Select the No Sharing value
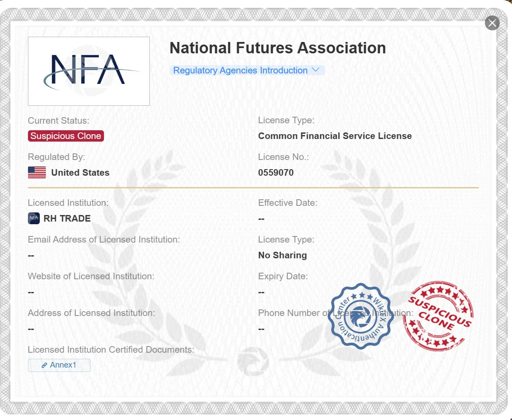Image resolution: width=512 pixels, height=420 pixels. pyautogui.click(x=283, y=255)
